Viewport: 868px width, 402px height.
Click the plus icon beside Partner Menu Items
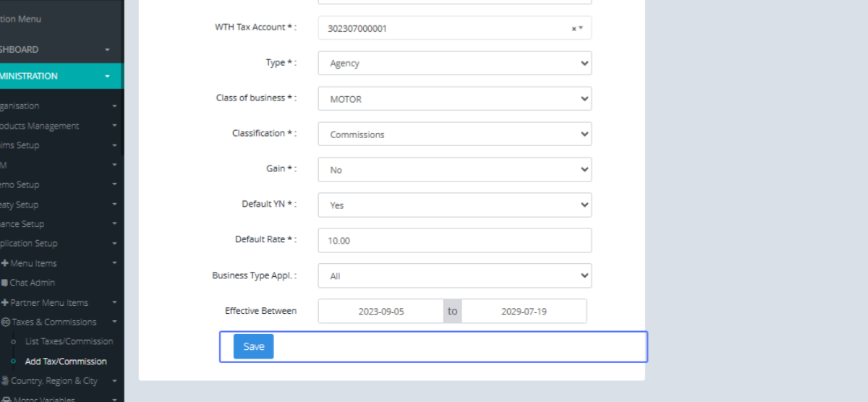point(5,303)
